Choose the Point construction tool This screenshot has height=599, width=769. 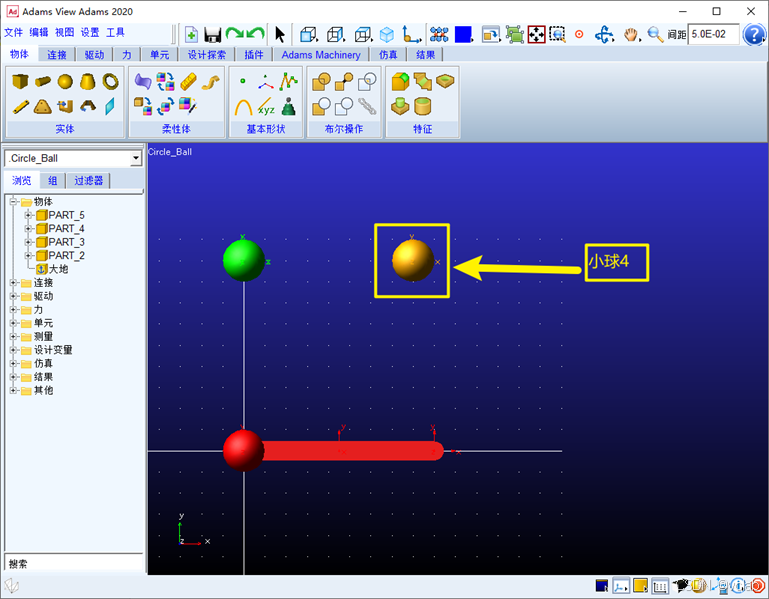(243, 81)
